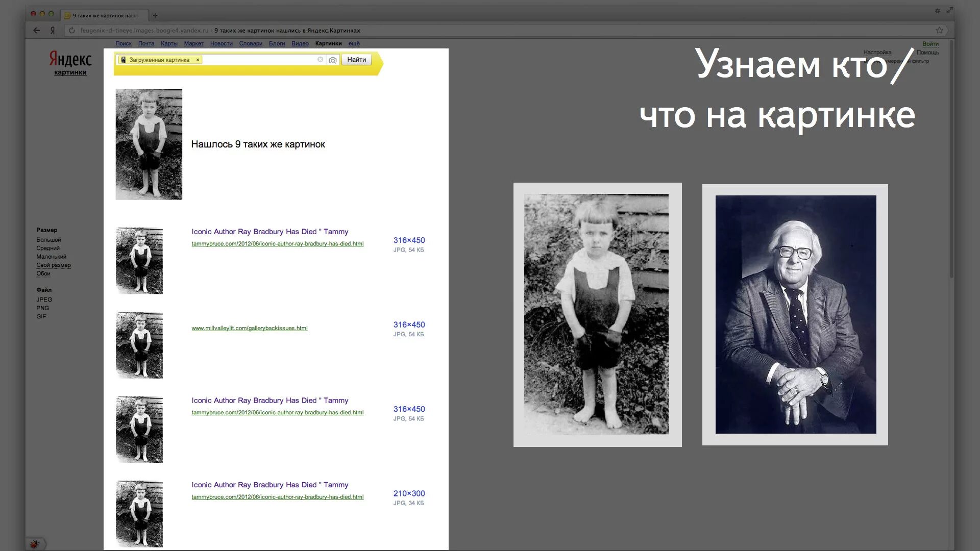Bookmark the page with the star icon
Image resolution: width=980 pixels, height=551 pixels.
pos(939,31)
